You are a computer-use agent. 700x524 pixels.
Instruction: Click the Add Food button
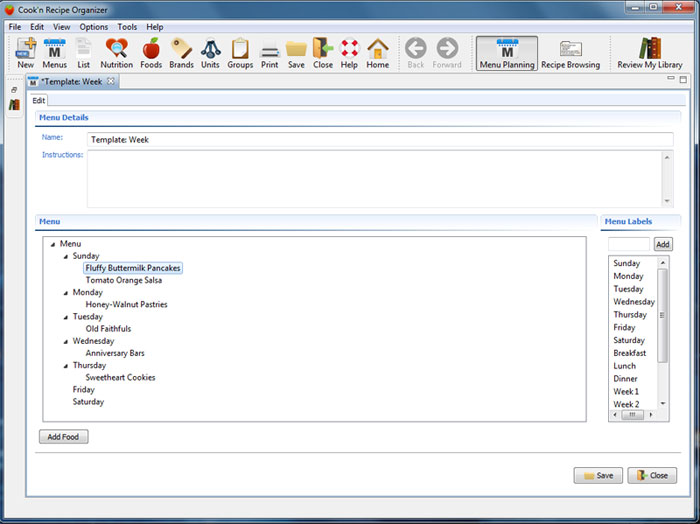63,437
